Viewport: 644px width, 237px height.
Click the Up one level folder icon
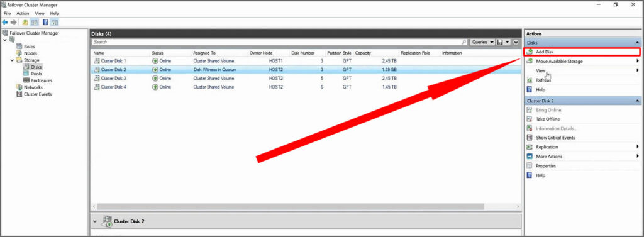(x=25, y=22)
